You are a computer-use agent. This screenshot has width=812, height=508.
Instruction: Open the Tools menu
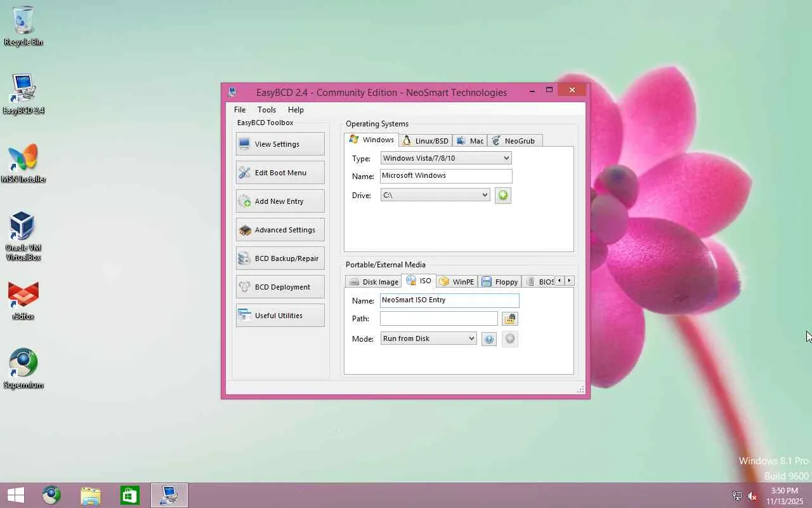tap(266, 110)
